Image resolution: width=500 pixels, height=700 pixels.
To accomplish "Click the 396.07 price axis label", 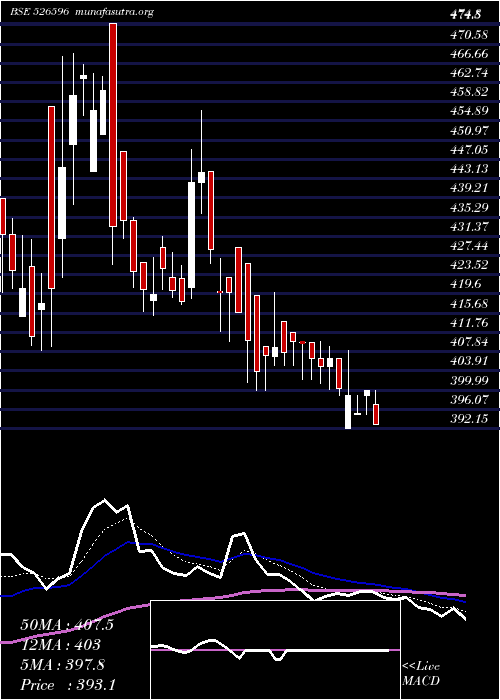I will pos(469,400).
